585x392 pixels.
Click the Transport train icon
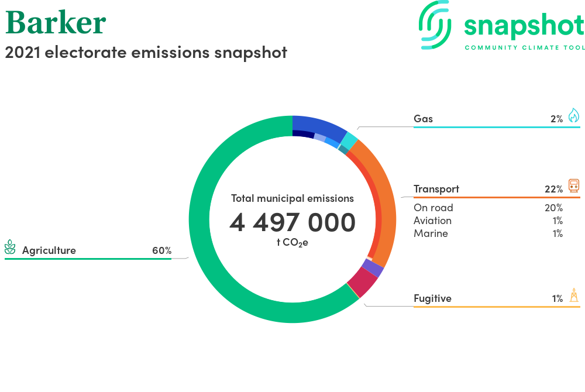(x=574, y=185)
